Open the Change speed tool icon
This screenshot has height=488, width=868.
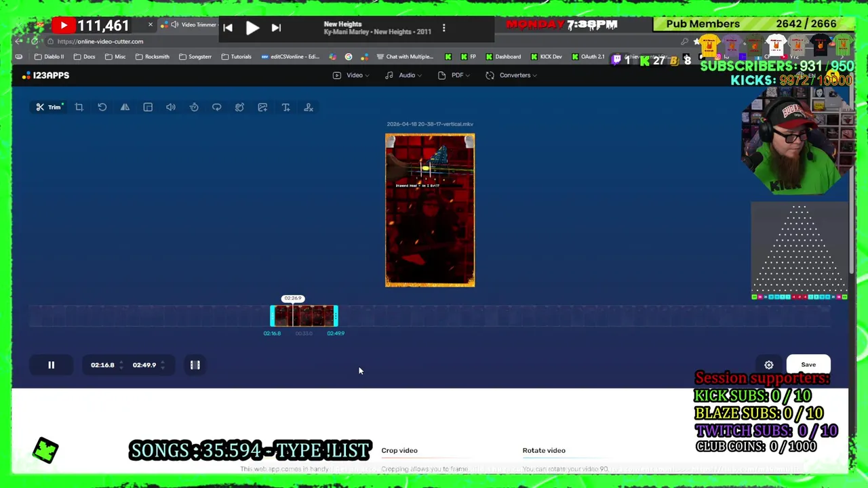(194, 107)
